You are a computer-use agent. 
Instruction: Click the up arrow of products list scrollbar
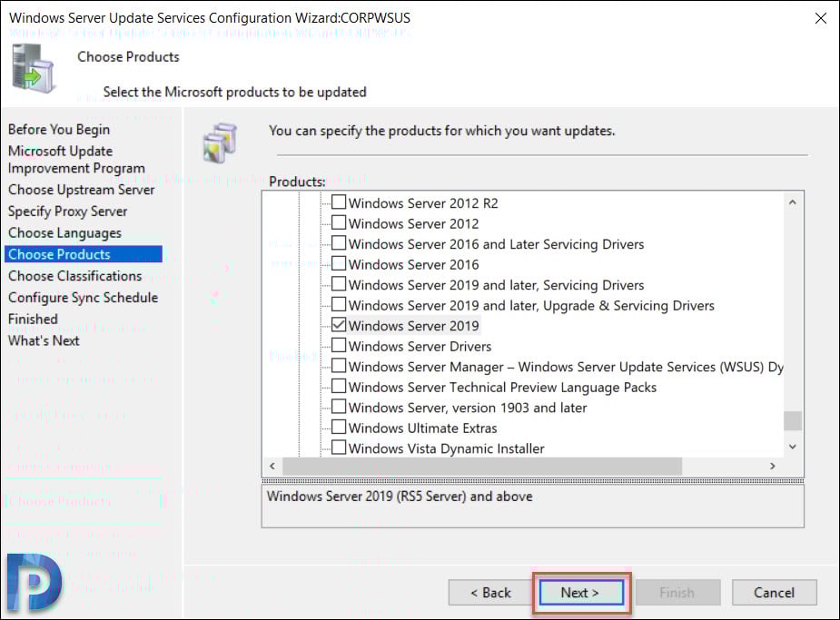[793, 202]
